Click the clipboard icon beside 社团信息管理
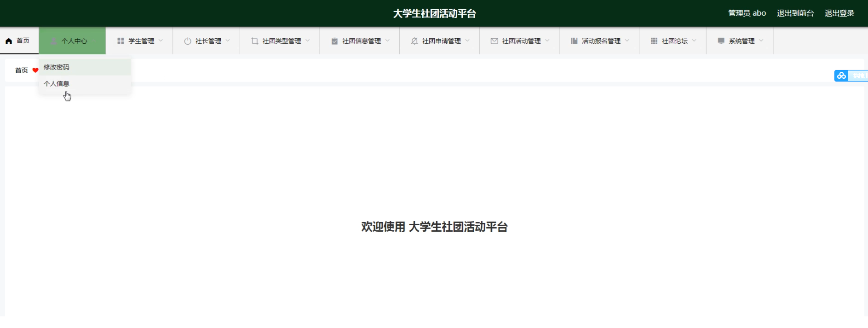Image resolution: width=868 pixels, height=328 pixels. (334, 41)
